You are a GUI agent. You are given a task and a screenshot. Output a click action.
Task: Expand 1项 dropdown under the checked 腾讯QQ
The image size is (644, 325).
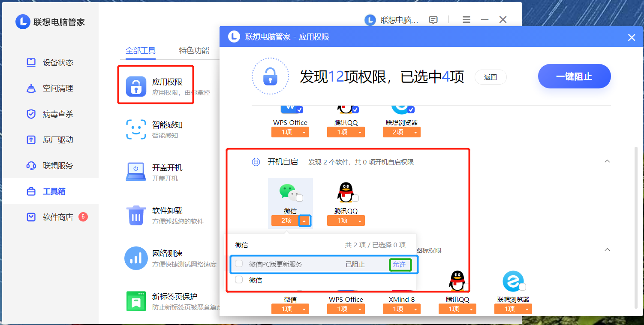[x=360, y=132]
